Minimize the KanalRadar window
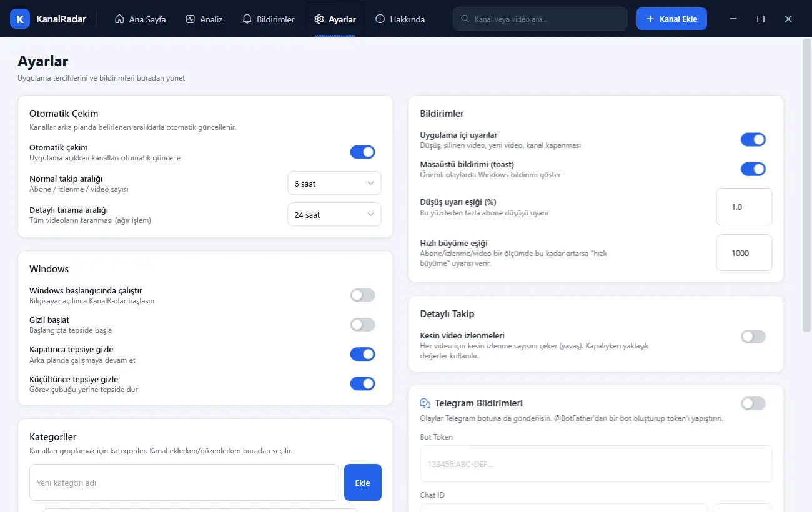The width and height of the screenshot is (812, 512). [x=733, y=19]
